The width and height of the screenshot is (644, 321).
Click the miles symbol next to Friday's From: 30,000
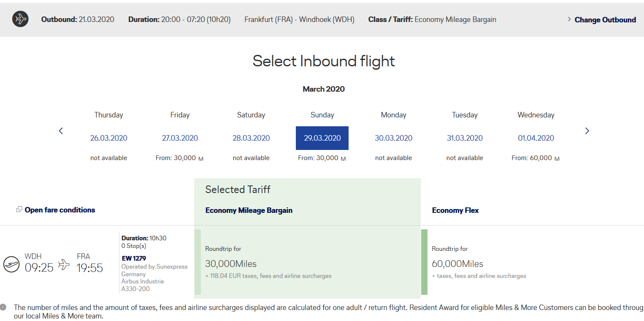(201, 159)
